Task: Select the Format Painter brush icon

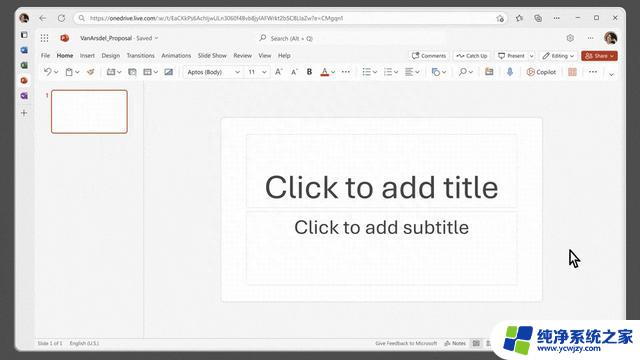Action: (91, 72)
